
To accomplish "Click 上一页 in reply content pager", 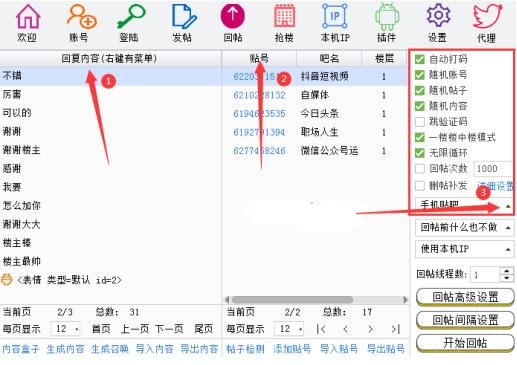I will 135,329.
